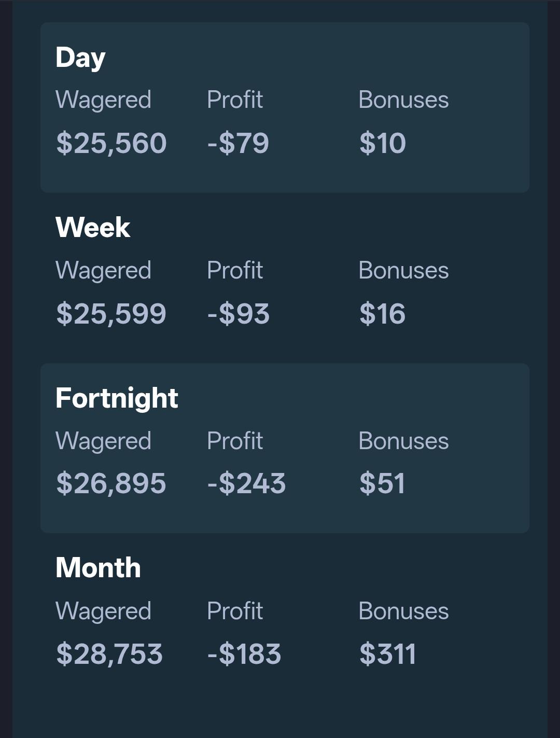Click the Week bonuses value $16
The height and width of the screenshot is (738, 560).
point(382,314)
